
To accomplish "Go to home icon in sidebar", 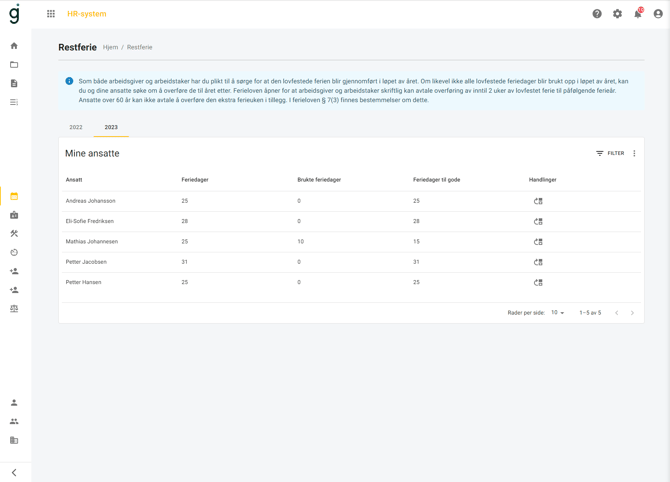I will coord(14,46).
